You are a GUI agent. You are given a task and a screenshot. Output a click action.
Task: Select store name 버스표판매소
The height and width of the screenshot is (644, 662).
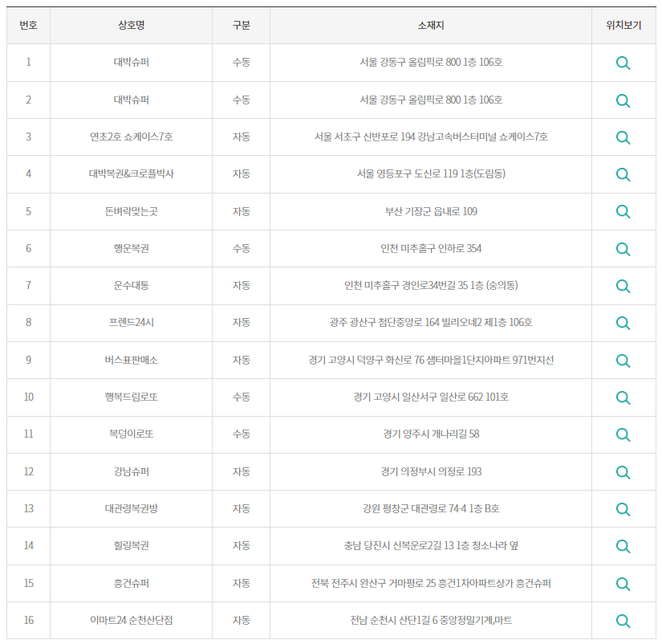[132, 360]
